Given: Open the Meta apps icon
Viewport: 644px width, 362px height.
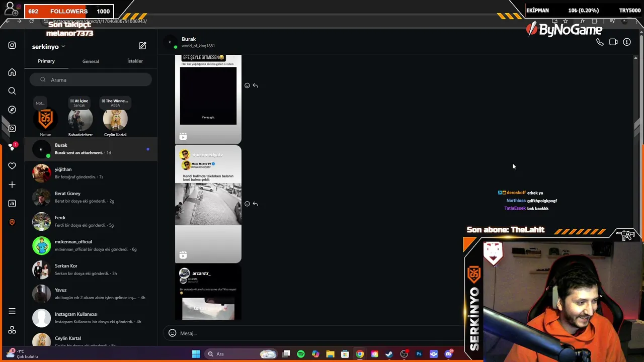Looking at the screenshot, I should click(12, 330).
